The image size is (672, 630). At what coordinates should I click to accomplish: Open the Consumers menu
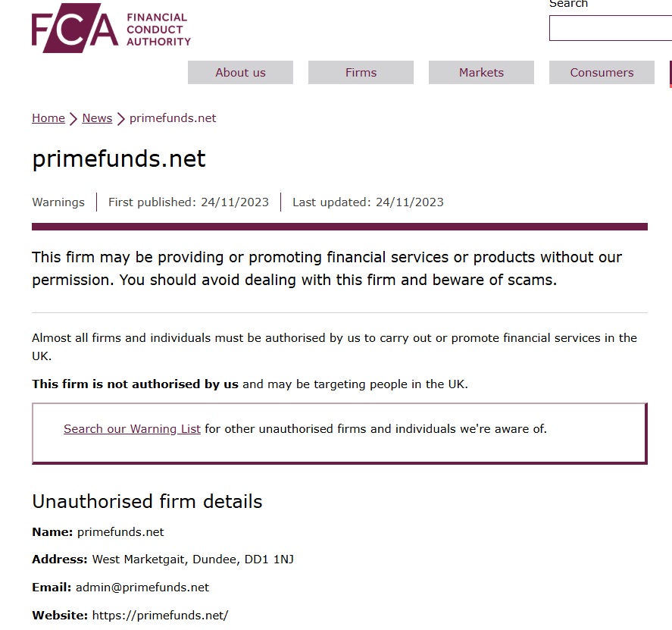coord(602,73)
